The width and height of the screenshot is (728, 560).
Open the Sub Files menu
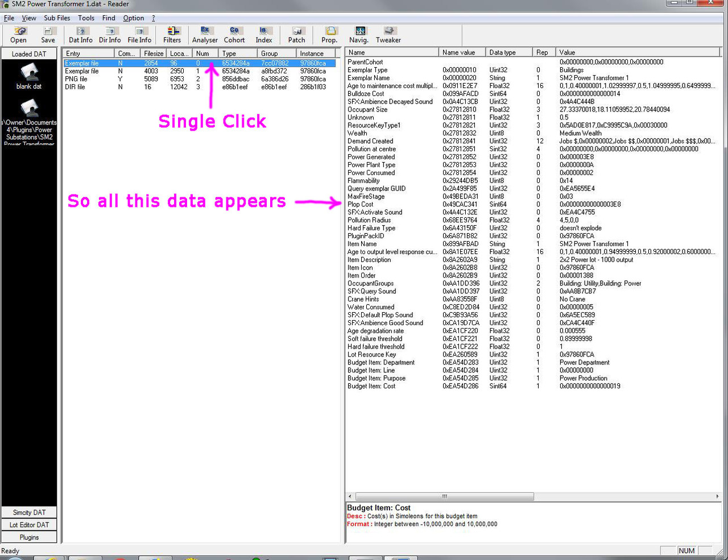[57, 18]
